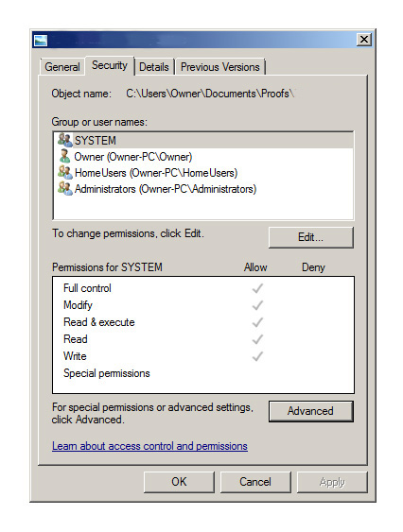Image resolution: width=403 pixels, height=532 pixels.
Task: Click the title bar picture icon
Action: (x=41, y=41)
